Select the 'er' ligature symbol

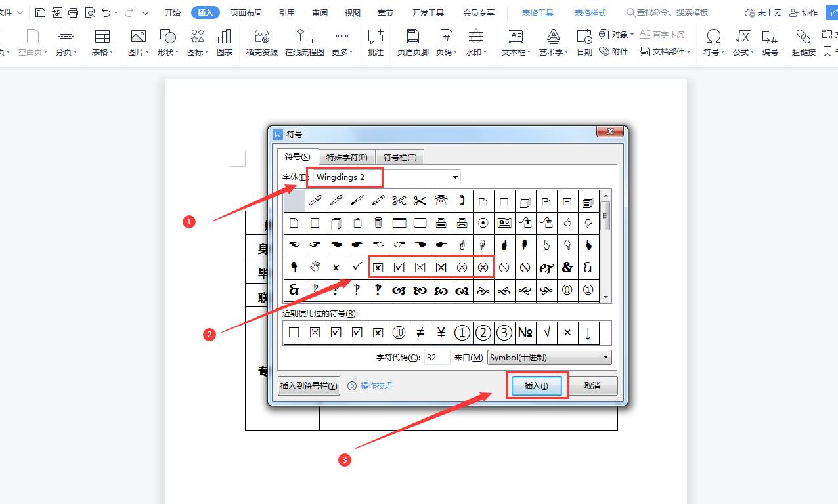pos(546,267)
